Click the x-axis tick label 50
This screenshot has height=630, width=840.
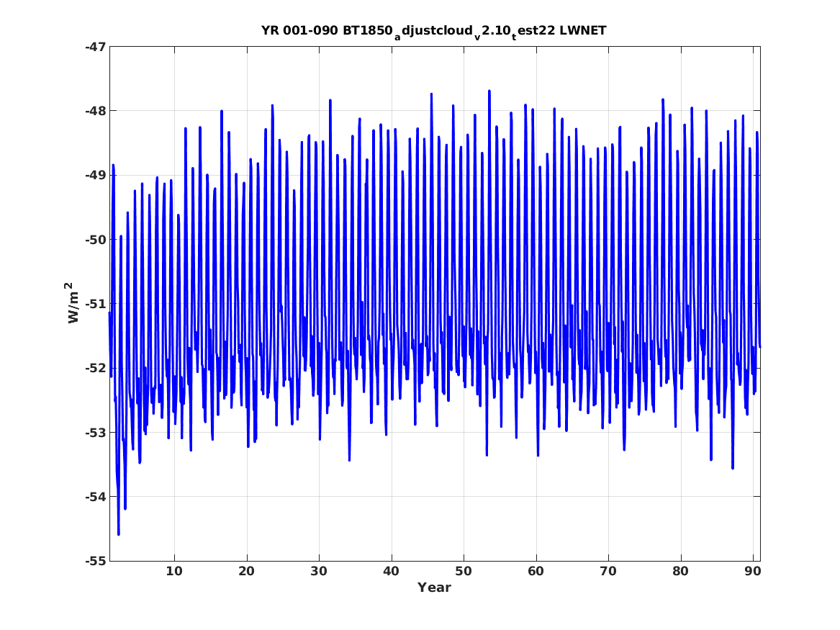[x=464, y=572]
